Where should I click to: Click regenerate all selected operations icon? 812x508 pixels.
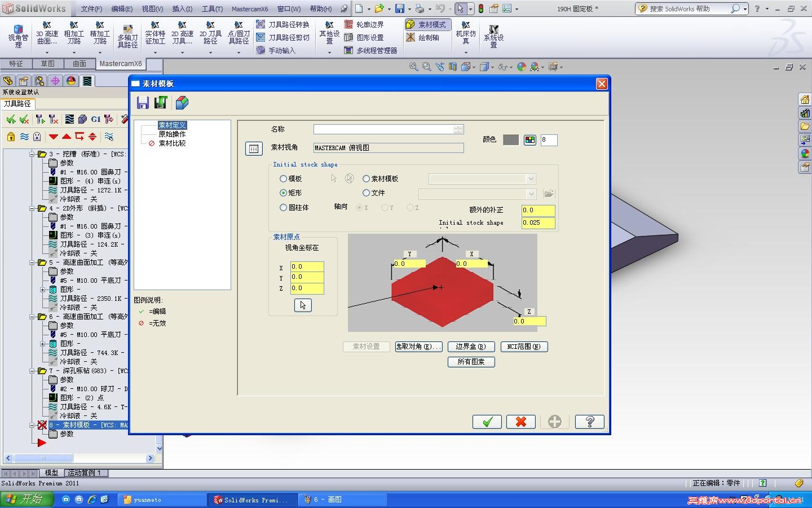coord(40,119)
